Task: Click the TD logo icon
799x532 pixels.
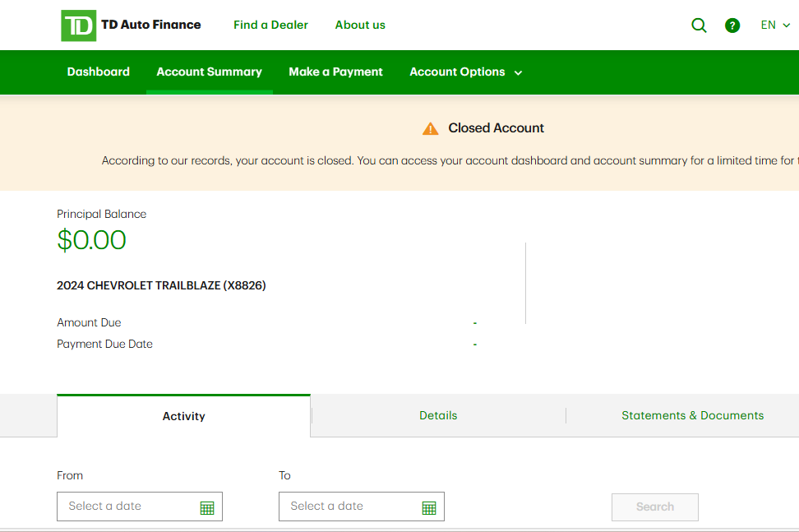Action: [x=78, y=25]
